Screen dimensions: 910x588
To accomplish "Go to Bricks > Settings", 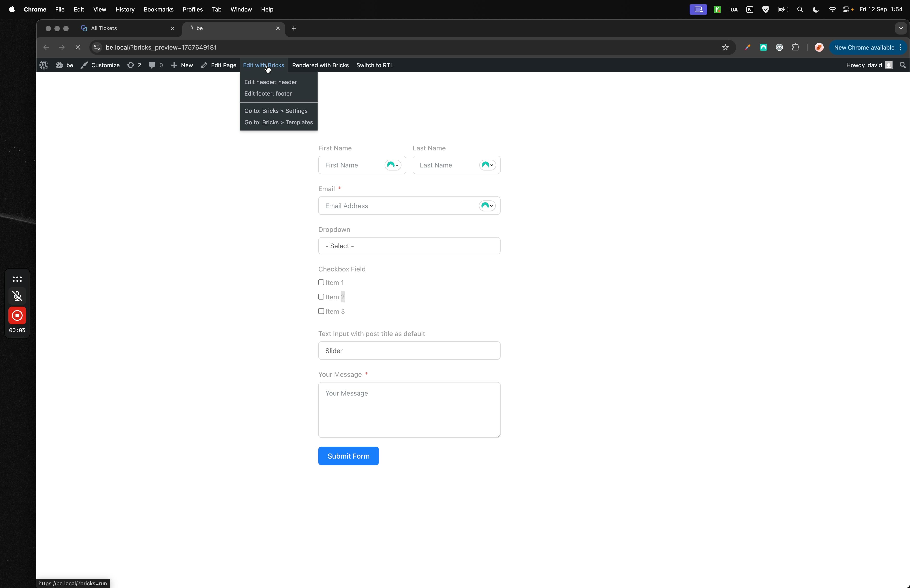I will [x=276, y=111].
